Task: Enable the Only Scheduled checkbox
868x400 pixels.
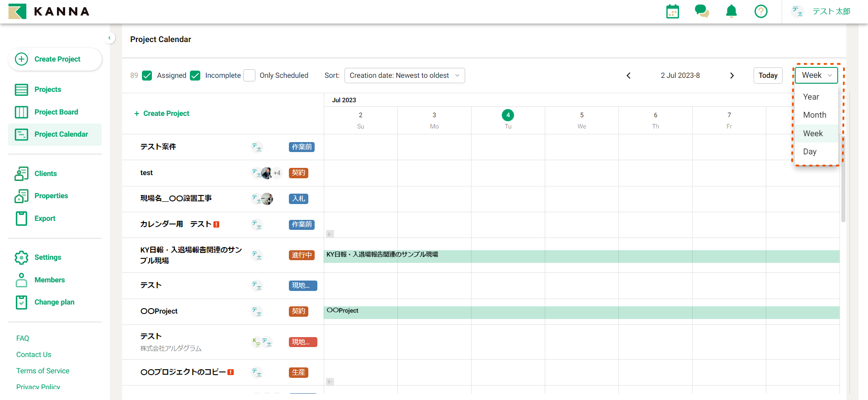Action: [249, 76]
